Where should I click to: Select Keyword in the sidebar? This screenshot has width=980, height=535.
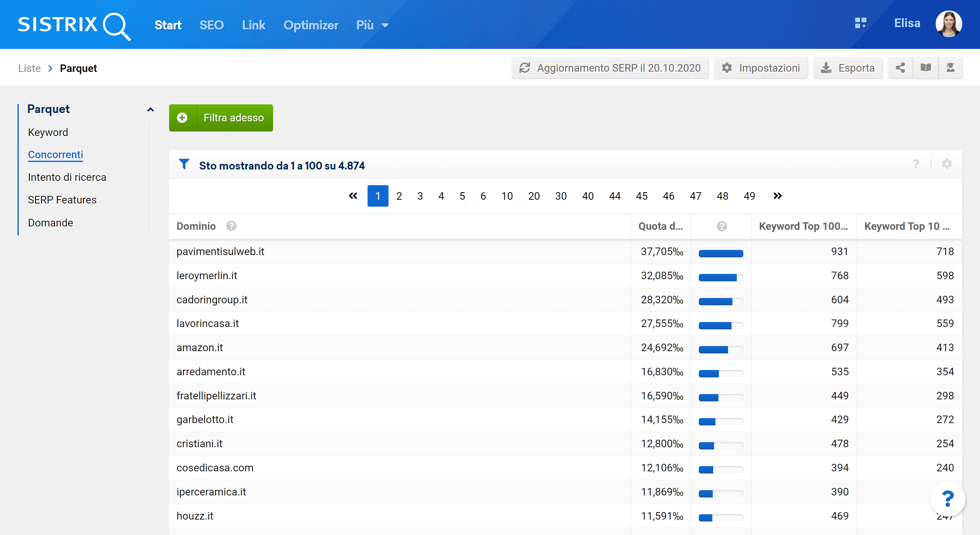[x=48, y=132]
